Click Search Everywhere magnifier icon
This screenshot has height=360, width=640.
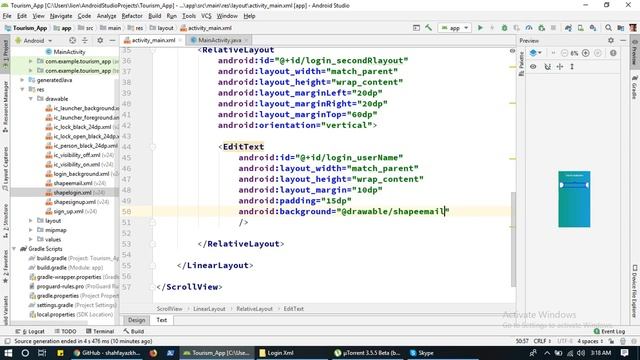(609, 28)
